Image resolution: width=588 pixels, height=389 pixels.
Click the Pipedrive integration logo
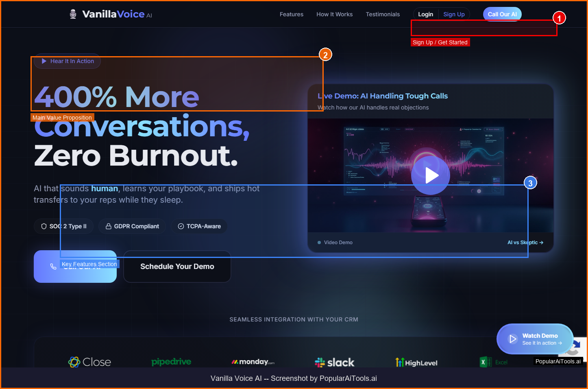171,362
